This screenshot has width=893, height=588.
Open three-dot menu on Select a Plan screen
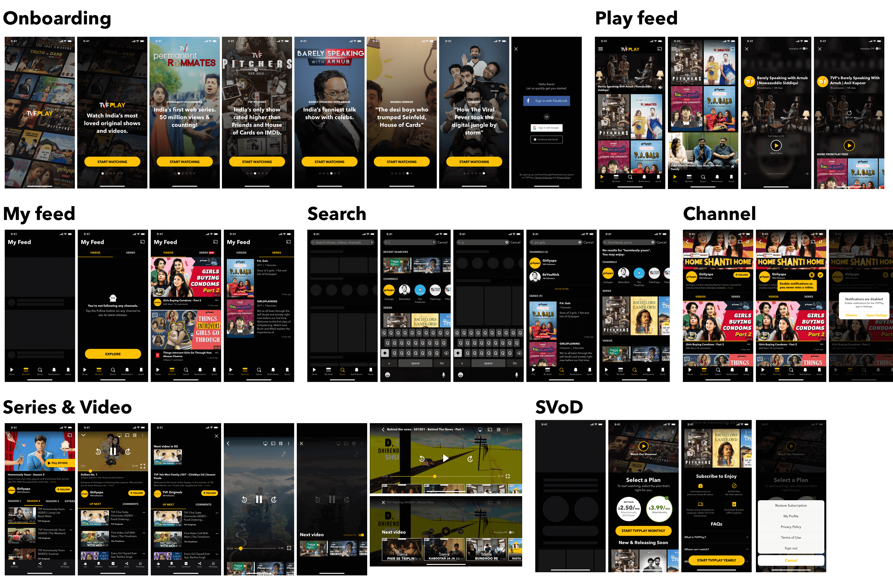tap(673, 432)
